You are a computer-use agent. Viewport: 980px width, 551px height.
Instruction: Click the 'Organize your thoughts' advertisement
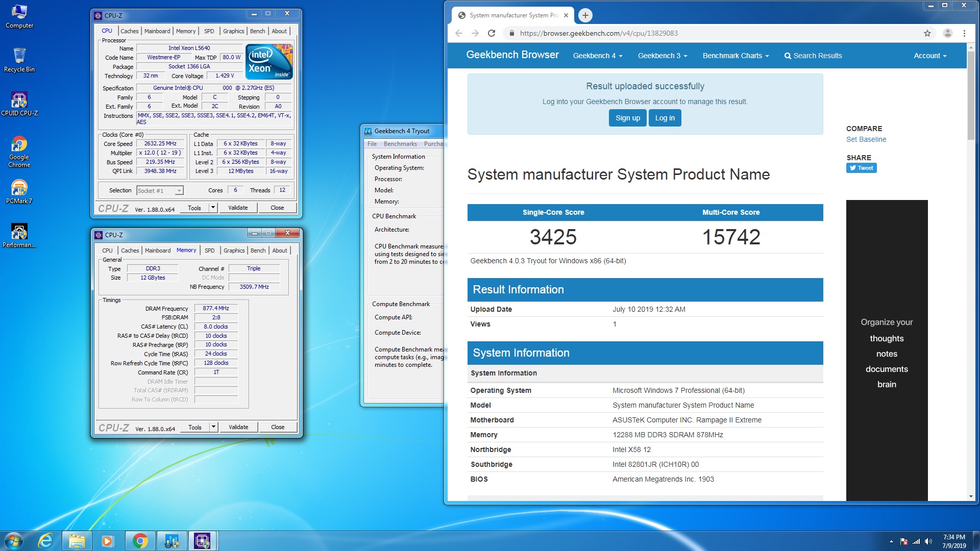coord(887,350)
